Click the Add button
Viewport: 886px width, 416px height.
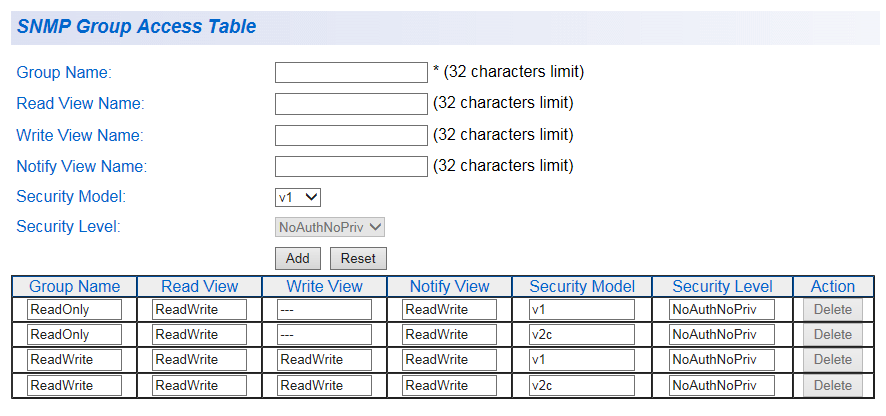tap(297, 258)
